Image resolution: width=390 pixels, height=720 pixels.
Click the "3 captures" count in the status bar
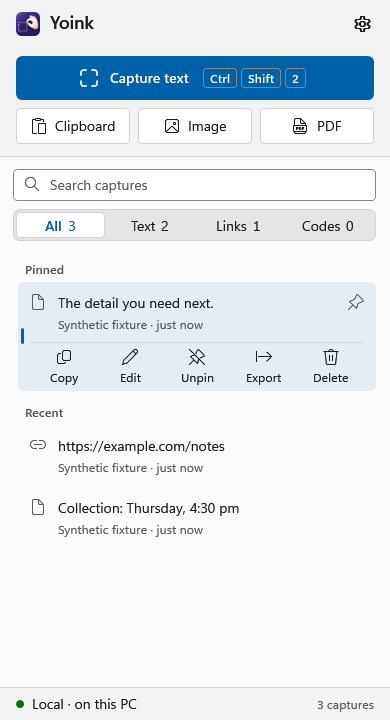coord(345,705)
